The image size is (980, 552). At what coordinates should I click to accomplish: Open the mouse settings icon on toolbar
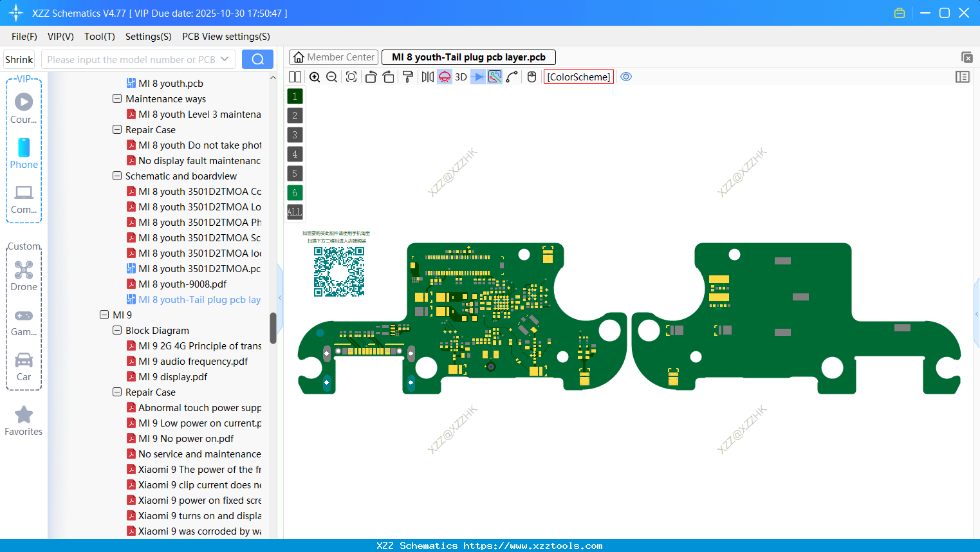(x=532, y=77)
